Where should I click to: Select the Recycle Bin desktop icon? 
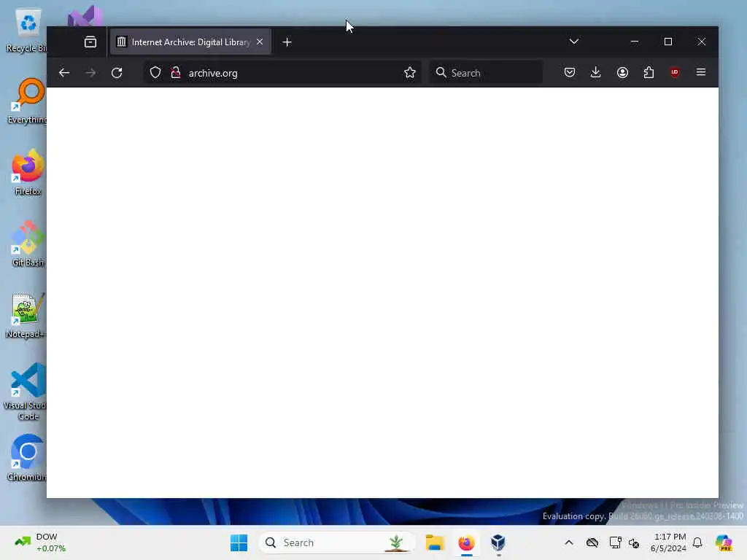pyautogui.click(x=26, y=31)
